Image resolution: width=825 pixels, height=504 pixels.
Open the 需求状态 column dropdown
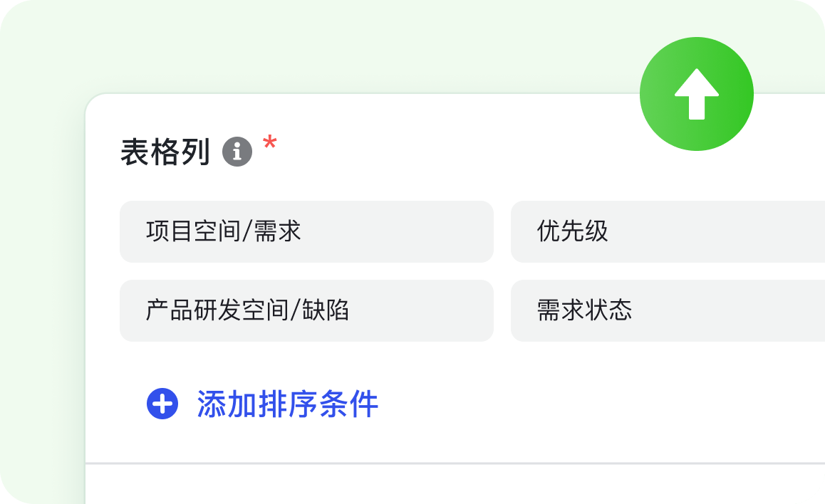point(667,310)
